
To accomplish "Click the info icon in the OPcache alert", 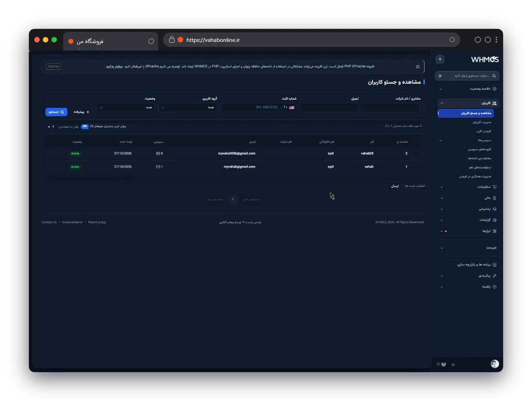I will click(418, 67).
